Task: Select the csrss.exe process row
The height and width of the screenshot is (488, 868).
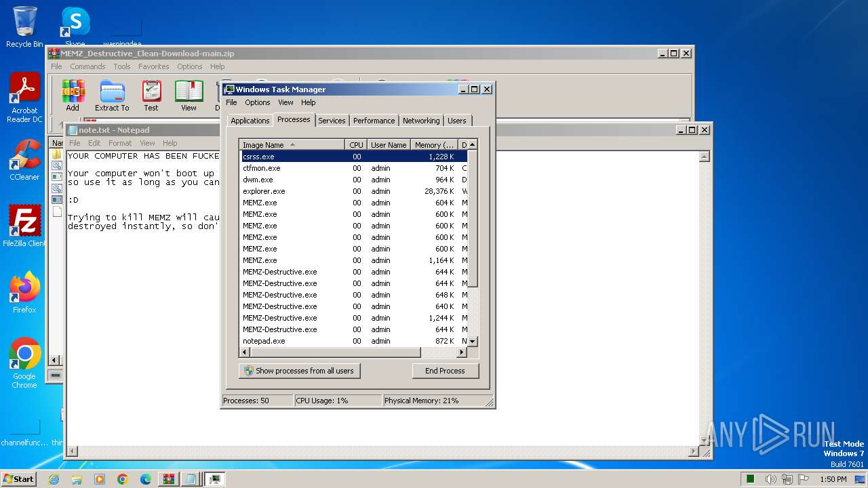Action: click(x=353, y=157)
